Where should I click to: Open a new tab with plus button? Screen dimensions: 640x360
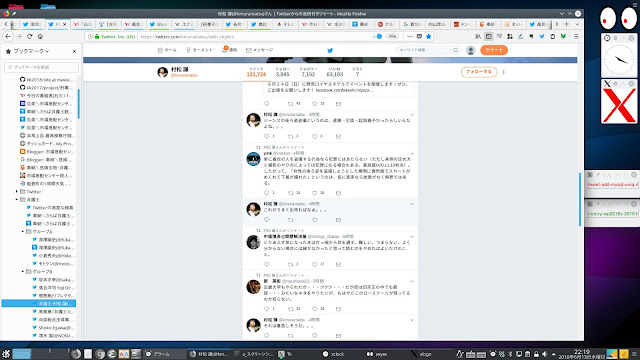[x=567, y=24]
